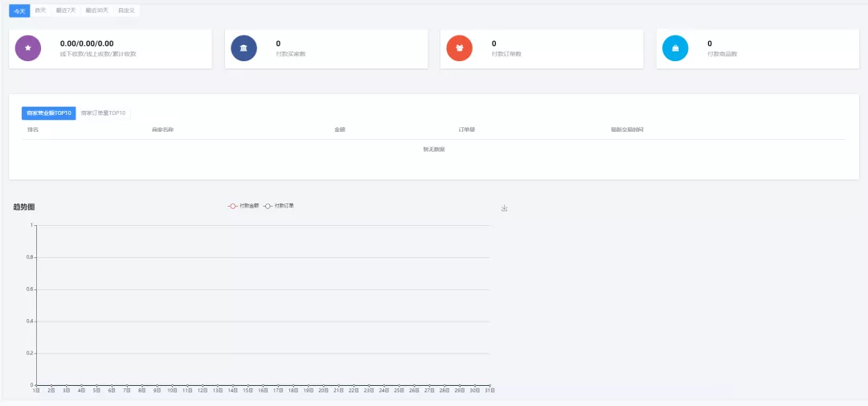This screenshot has height=406, width=868.
Task: Click the 线下收款/线上收款/累计收款 label
Action: coord(98,55)
